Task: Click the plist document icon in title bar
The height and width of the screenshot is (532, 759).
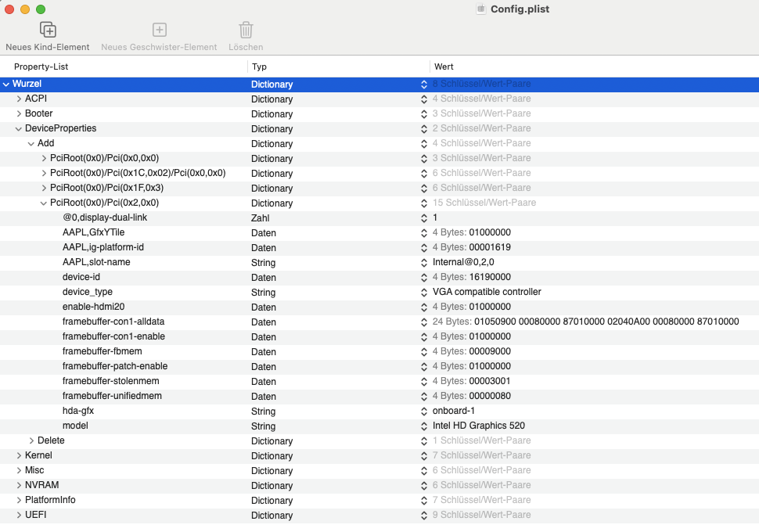Action: point(480,9)
